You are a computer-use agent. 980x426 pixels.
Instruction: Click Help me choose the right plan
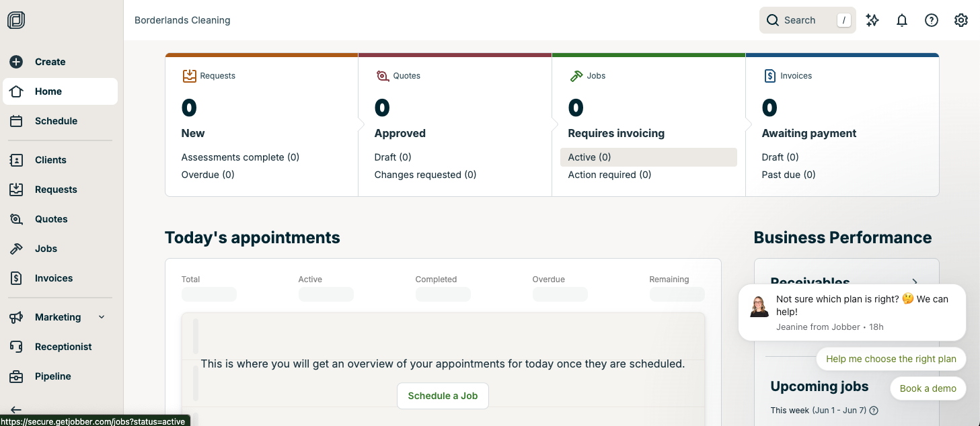point(891,359)
